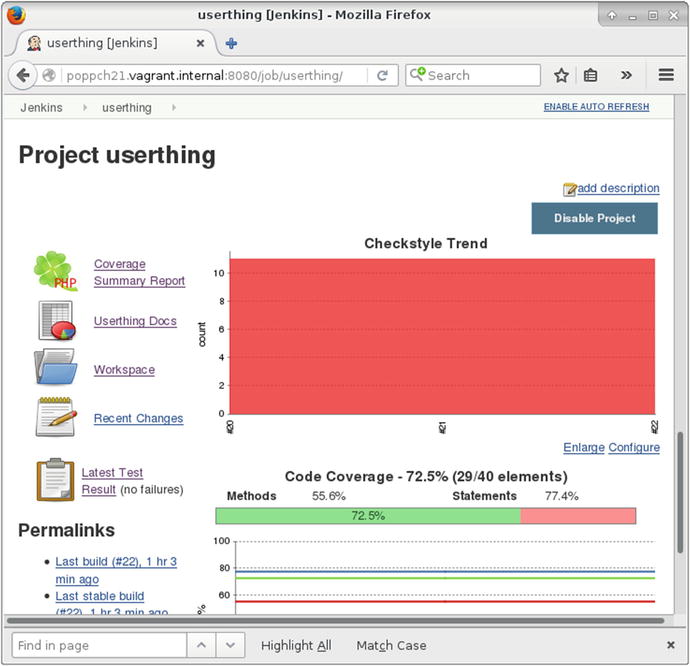Click the site identity globe icon
690x666 pixels.
coord(49,76)
